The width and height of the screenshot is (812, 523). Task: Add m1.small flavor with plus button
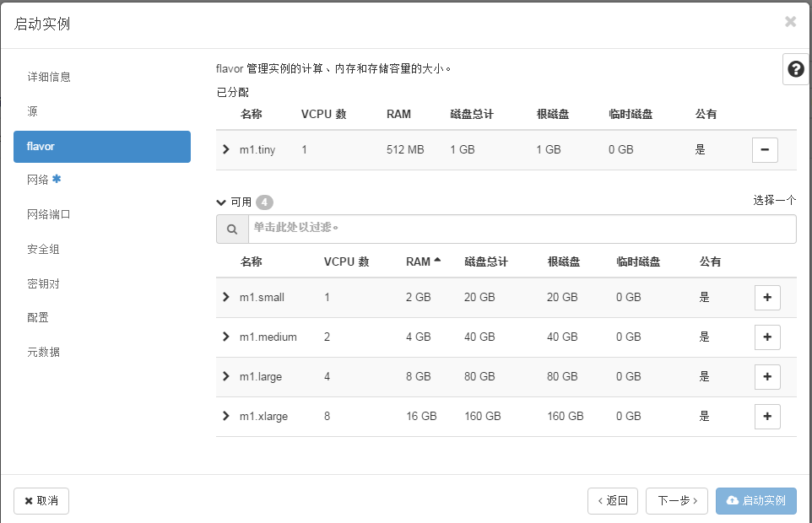[767, 298]
